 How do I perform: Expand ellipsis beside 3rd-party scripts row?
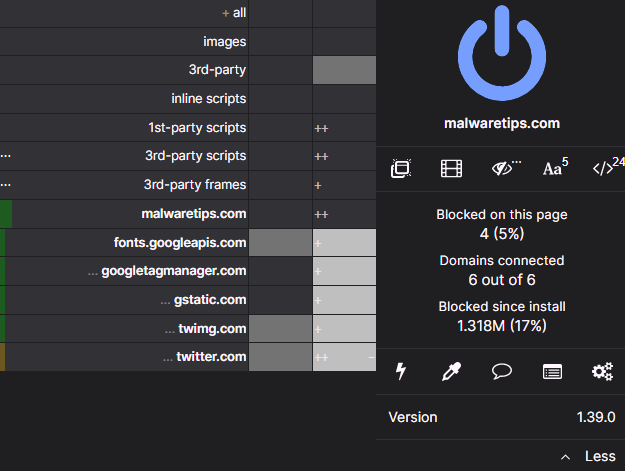[x=6, y=156]
